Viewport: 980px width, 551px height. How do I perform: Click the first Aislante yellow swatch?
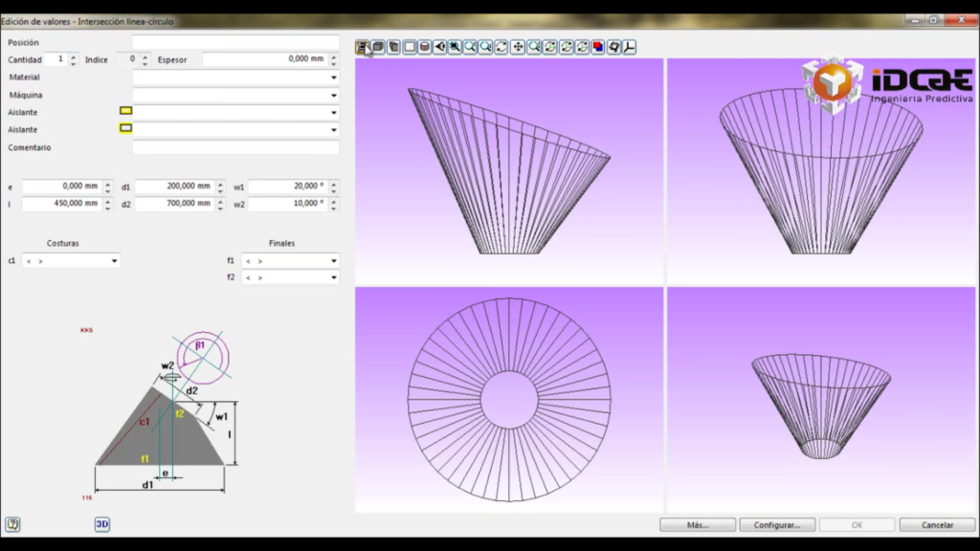[125, 111]
